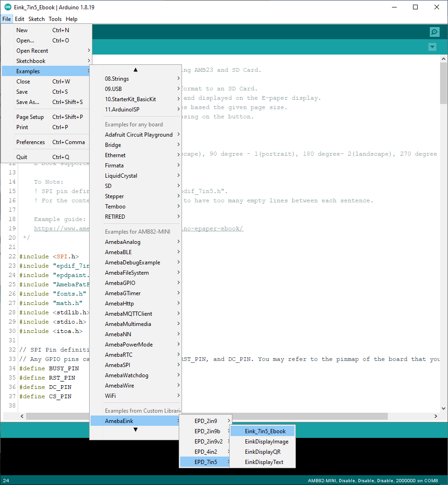Viewport: 448px width, 485px height.
Task: Open the EinkDisplayQR example
Action: coord(262,452)
